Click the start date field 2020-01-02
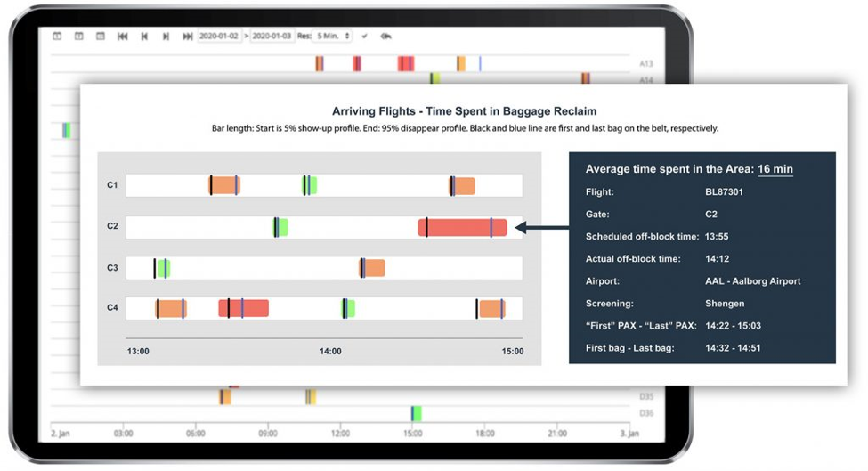868x471 pixels. 219,37
